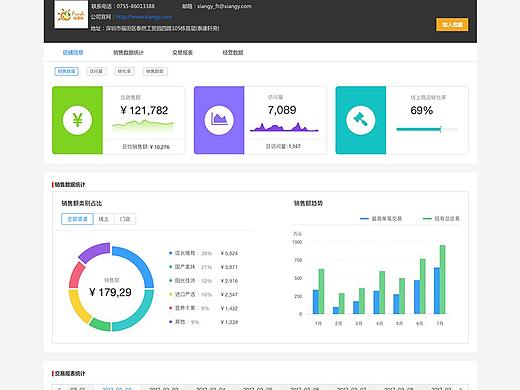Select the blue active first main tab
520x390 pixels.
click(x=73, y=53)
